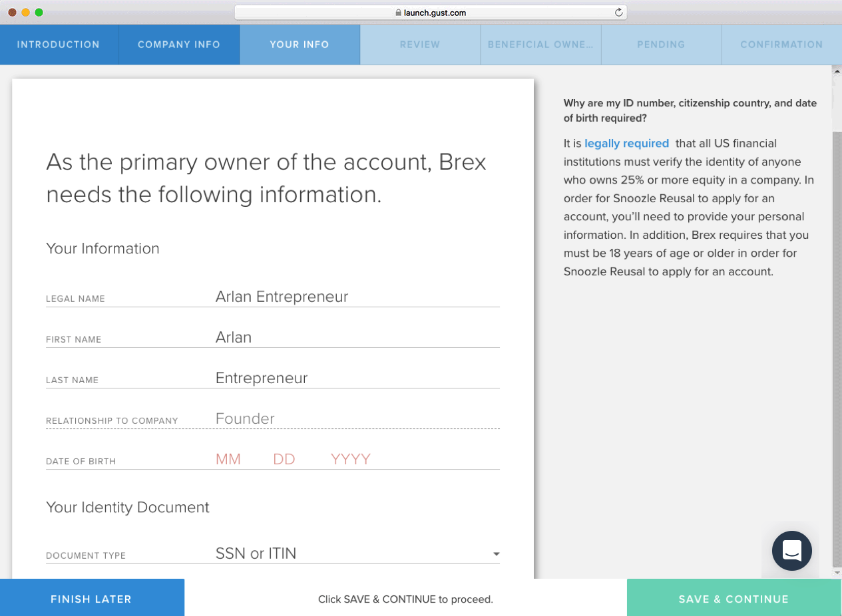This screenshot has width=842, height=616.
Task: Click the scroll down arrow
Action: coord(837,573)
